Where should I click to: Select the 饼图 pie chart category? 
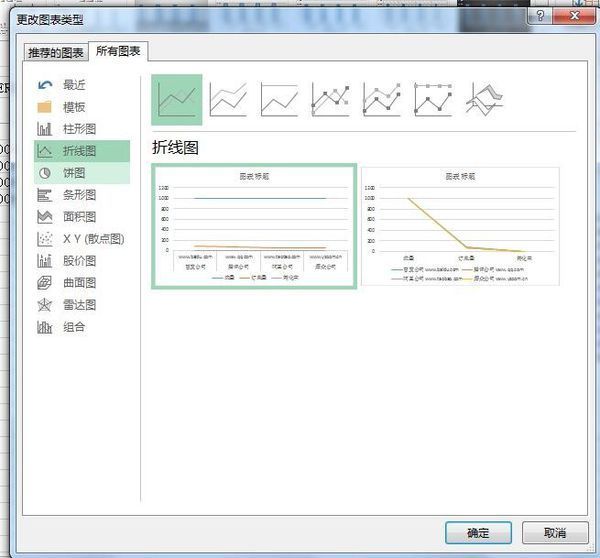coord(82,173)
